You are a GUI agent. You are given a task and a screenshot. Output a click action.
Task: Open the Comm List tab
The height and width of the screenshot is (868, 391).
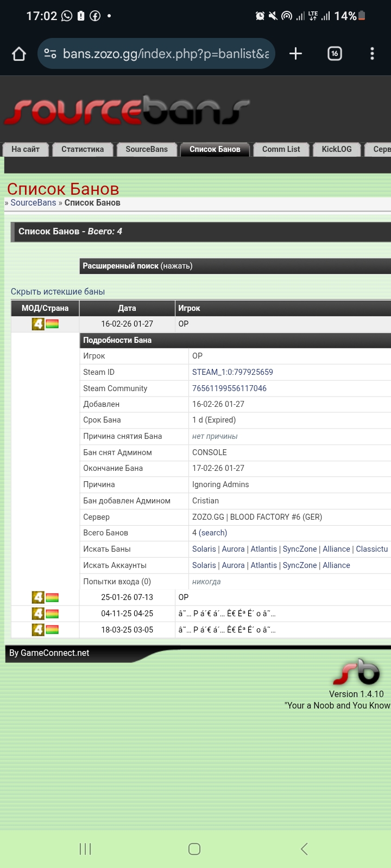point(281,149)
